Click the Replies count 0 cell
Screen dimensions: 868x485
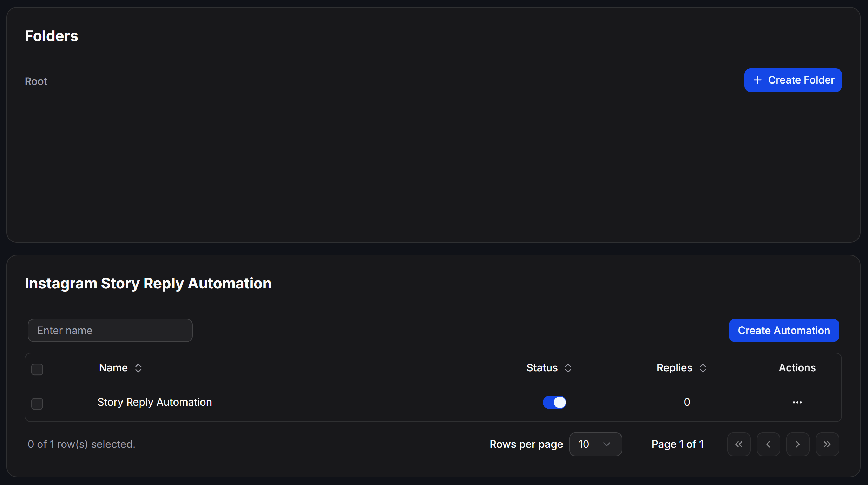[x=687, y=402]
